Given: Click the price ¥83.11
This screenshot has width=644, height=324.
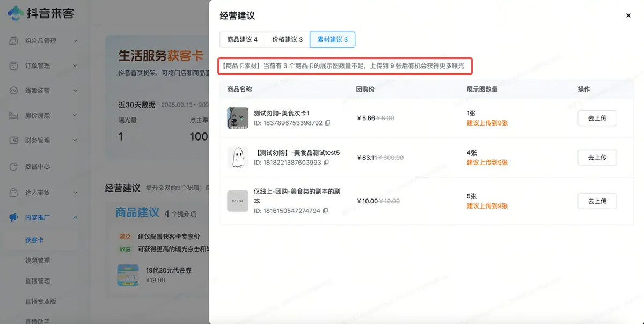Looking at the screenshot, I should click(x=368, y=158).
